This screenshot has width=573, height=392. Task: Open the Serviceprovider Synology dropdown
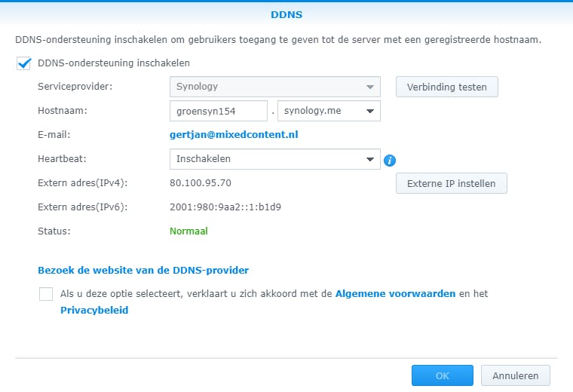[x=274, y=87]
